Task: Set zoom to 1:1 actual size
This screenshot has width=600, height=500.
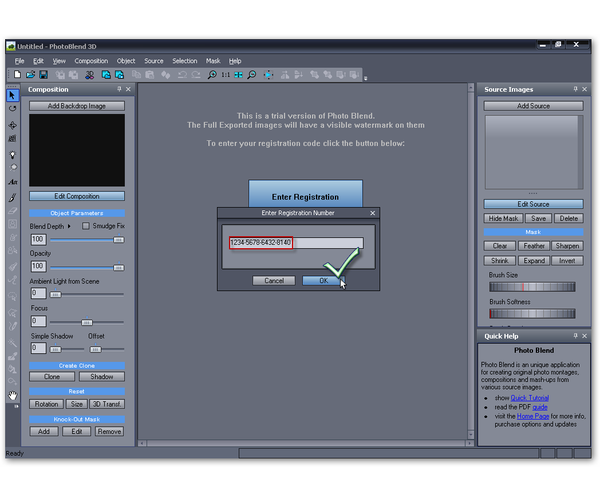Action: (226, 75)
